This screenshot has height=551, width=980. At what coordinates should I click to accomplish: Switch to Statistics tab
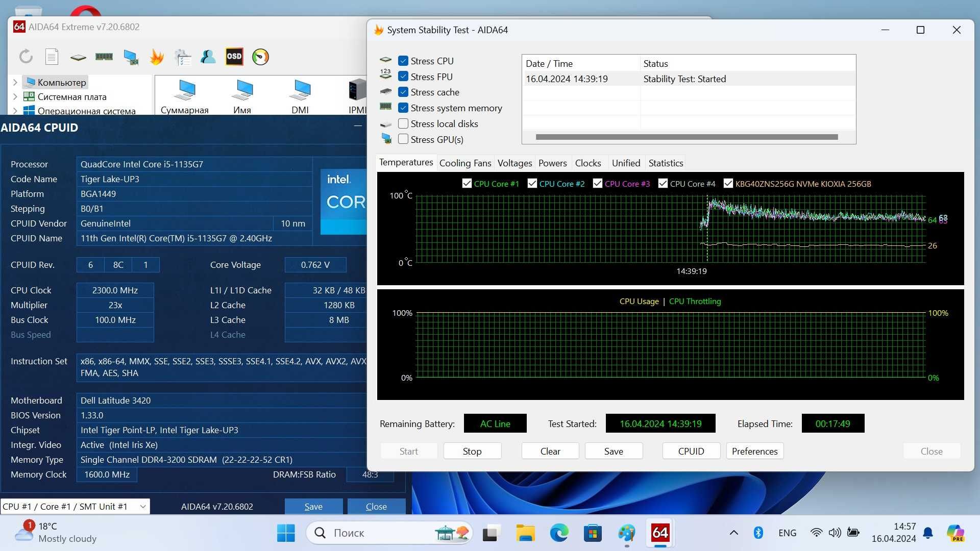click(x=666, y=163)
